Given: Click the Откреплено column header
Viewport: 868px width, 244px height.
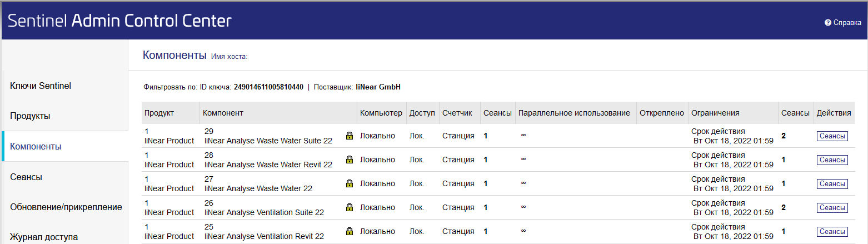Looking at the screenshot, I should pyautogui.click(x=662, y=113).
